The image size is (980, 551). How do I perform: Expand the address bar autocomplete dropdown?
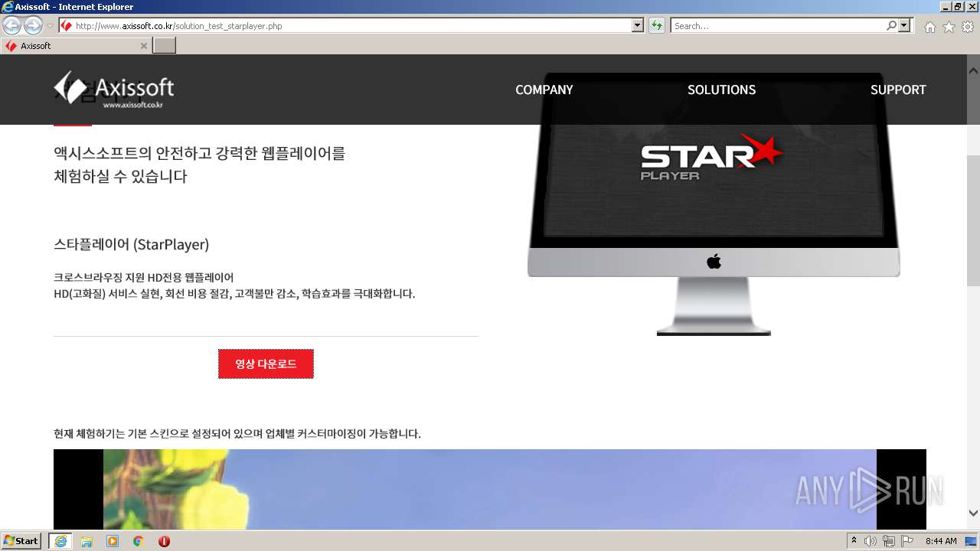coord(638,26)
